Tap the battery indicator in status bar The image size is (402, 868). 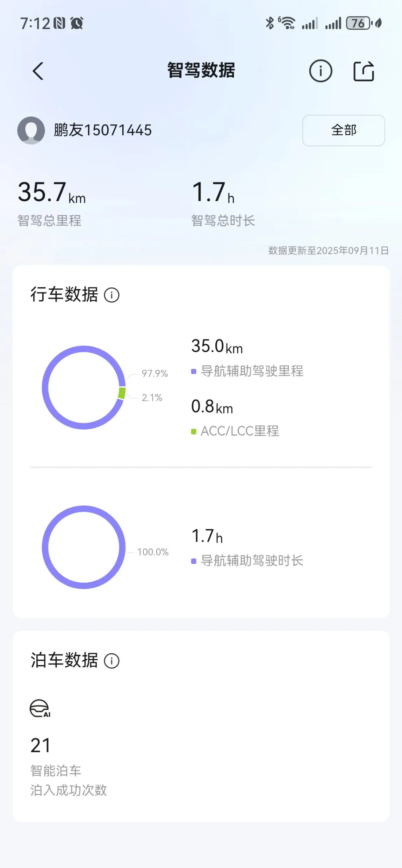click(359, 23)
